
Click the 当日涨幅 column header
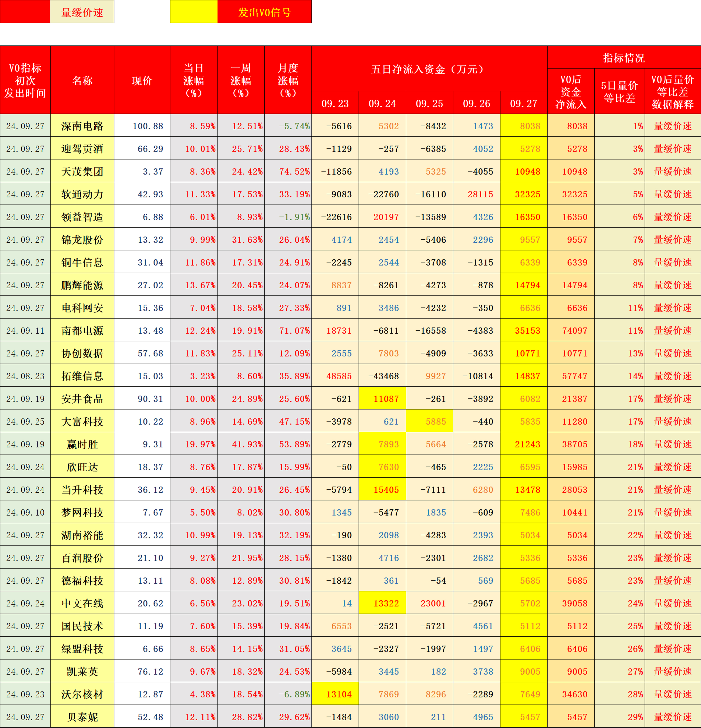pyautogui.click(x=194, y=80)
